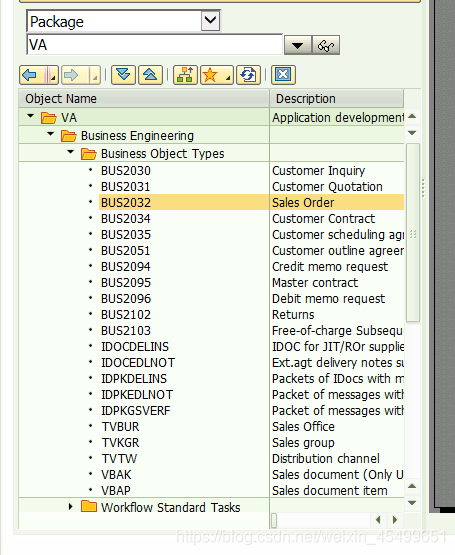Select TVTW in the tree
Image resolution: width=455 pixels, height=555 pixels.
(119, 458)
